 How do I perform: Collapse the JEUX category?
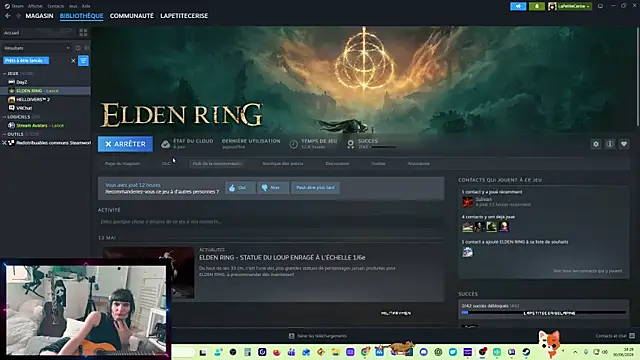(4, 73)
